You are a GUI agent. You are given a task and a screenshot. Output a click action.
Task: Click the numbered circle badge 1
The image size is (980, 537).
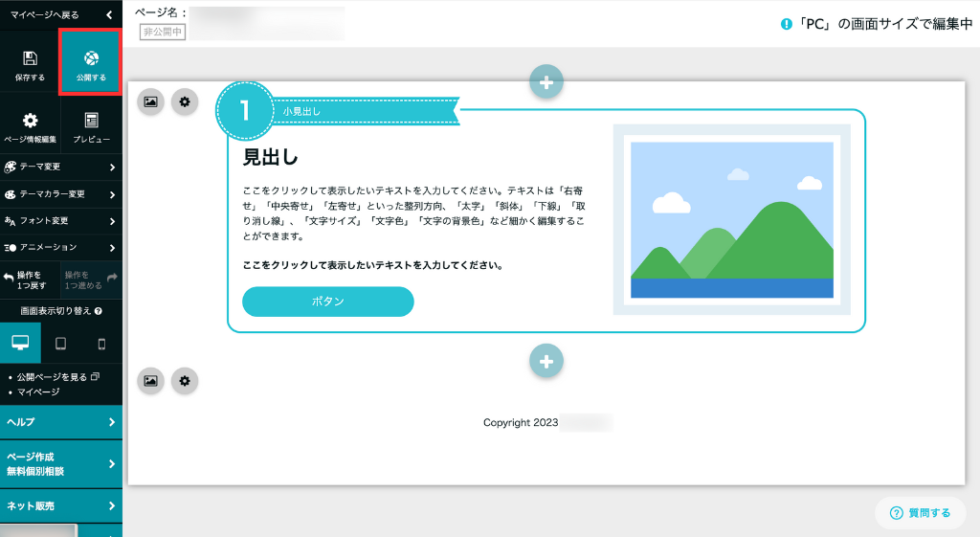click(x=245, y=111)
